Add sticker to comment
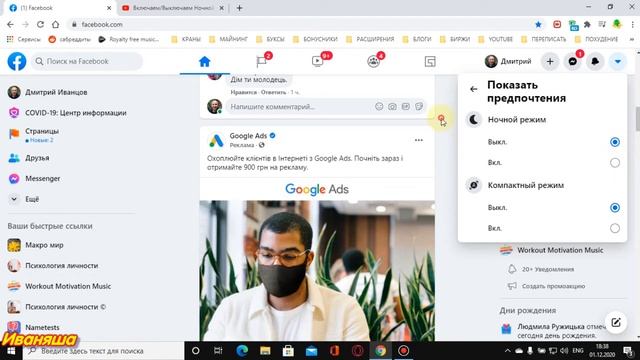 (419, 107)
